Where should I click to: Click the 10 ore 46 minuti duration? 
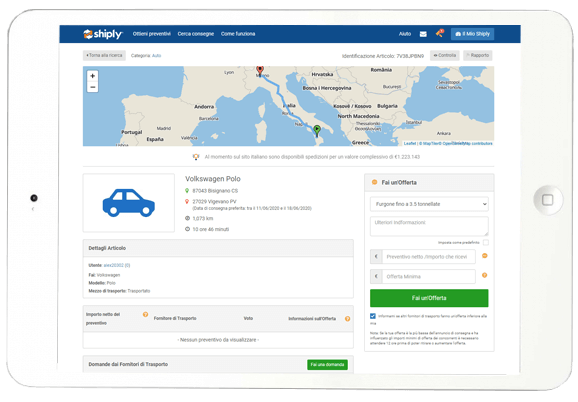tap(211, 229)
